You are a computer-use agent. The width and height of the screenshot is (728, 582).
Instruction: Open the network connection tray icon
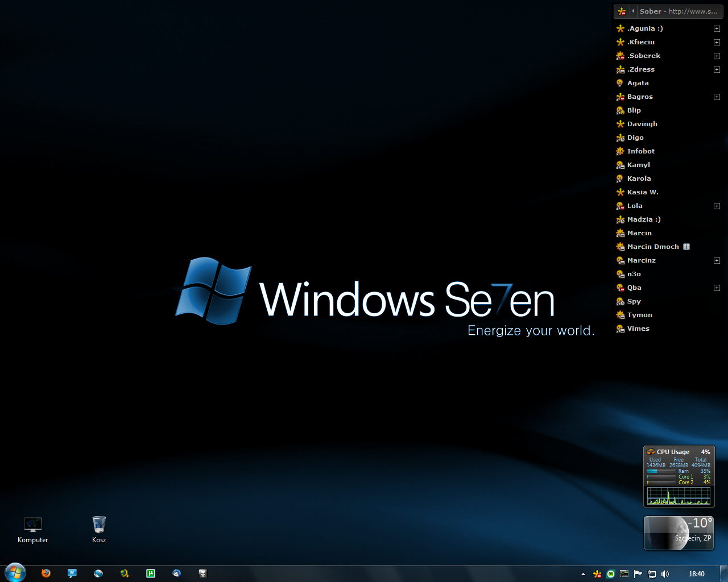click(652, 574)
